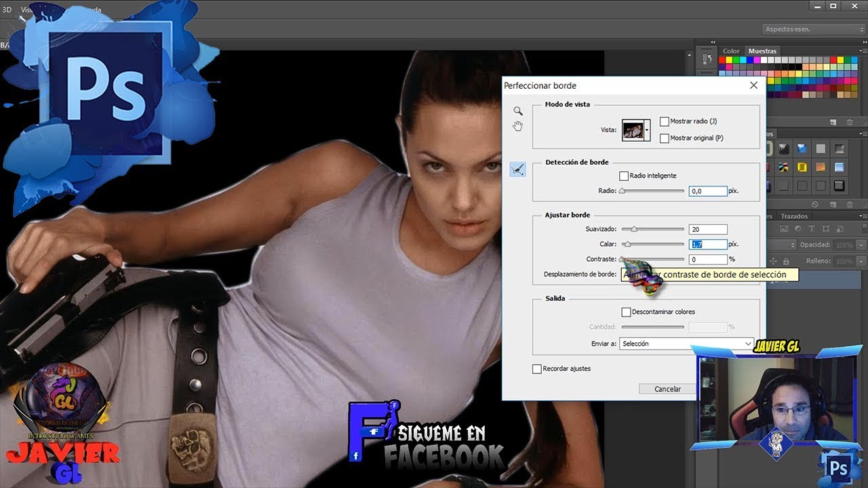Click the adjustment layer filter icon

click(797, 229)
